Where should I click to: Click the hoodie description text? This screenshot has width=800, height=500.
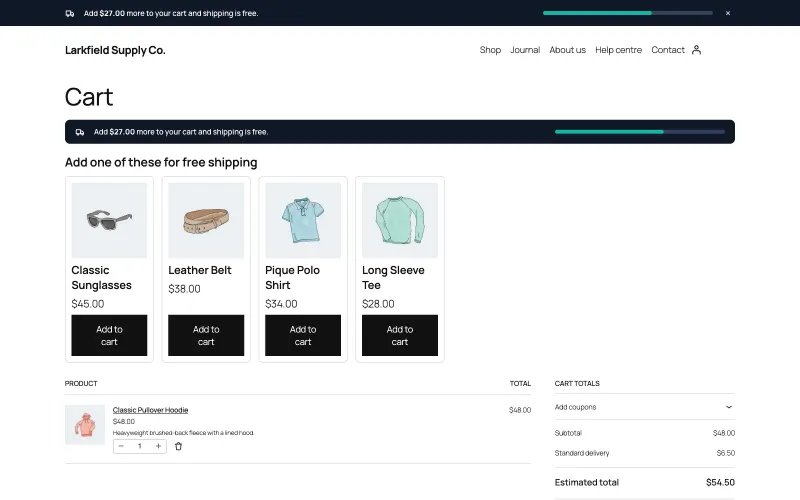(183, 433)
